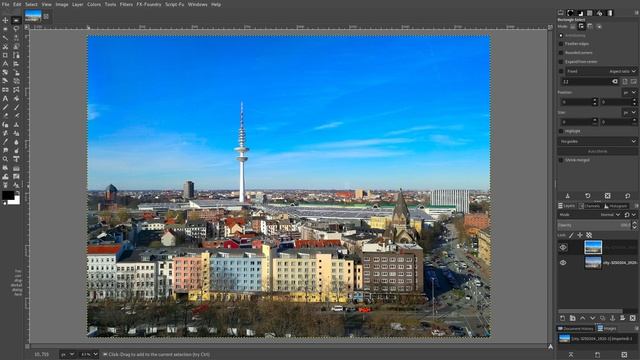This screenshot has width=640, height=360.
Task: Activate the Text tool in the toolbox
Action: (5, 98)
